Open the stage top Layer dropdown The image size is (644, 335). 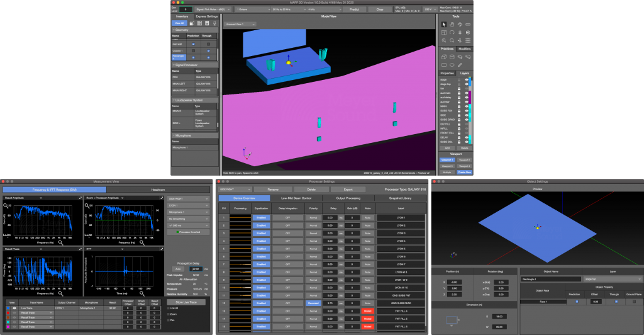[613, 279]
